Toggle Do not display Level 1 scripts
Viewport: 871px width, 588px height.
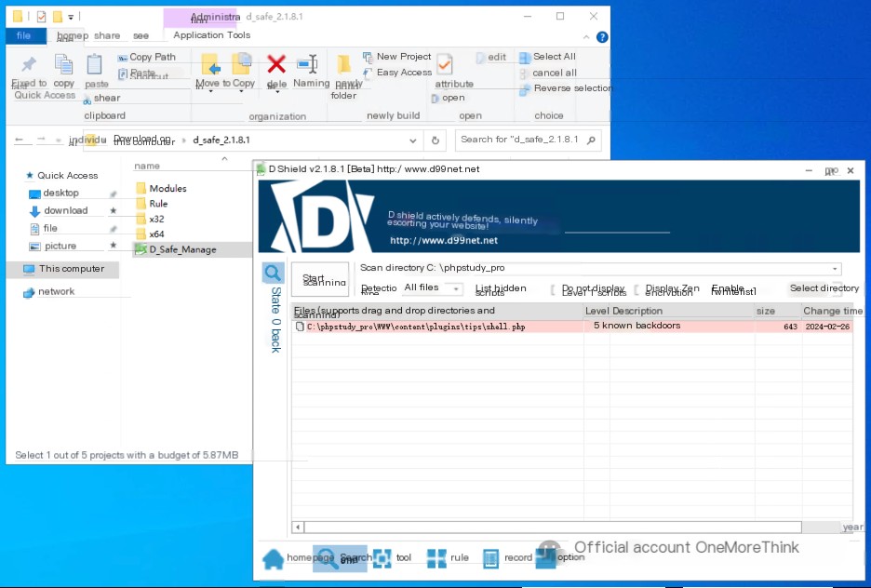pos(554,289)
